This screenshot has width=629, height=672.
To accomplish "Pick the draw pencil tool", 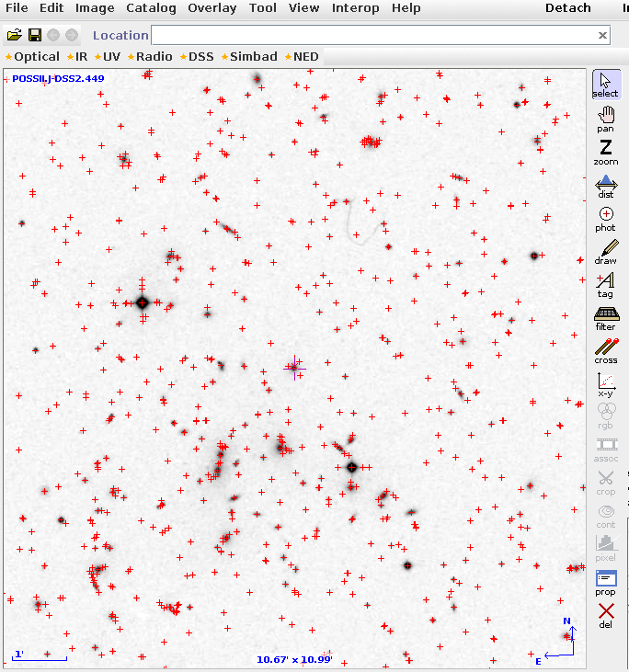I will click(605, 251).
